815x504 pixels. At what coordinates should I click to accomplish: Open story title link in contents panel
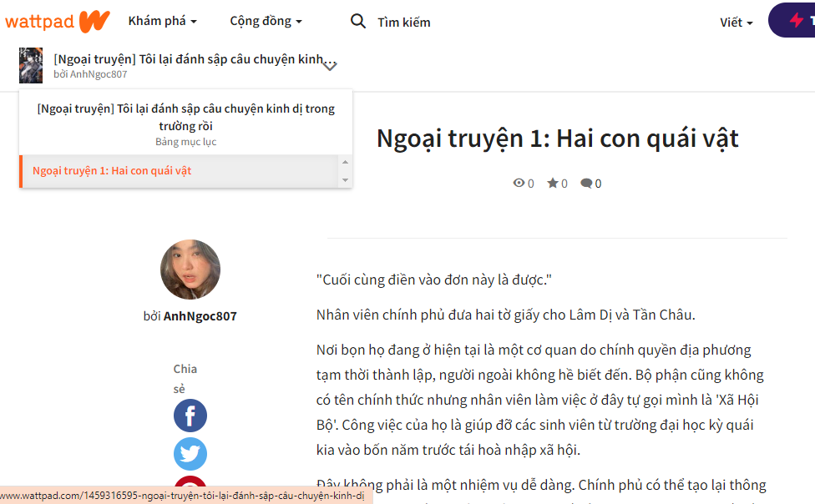tap(186, 117)
